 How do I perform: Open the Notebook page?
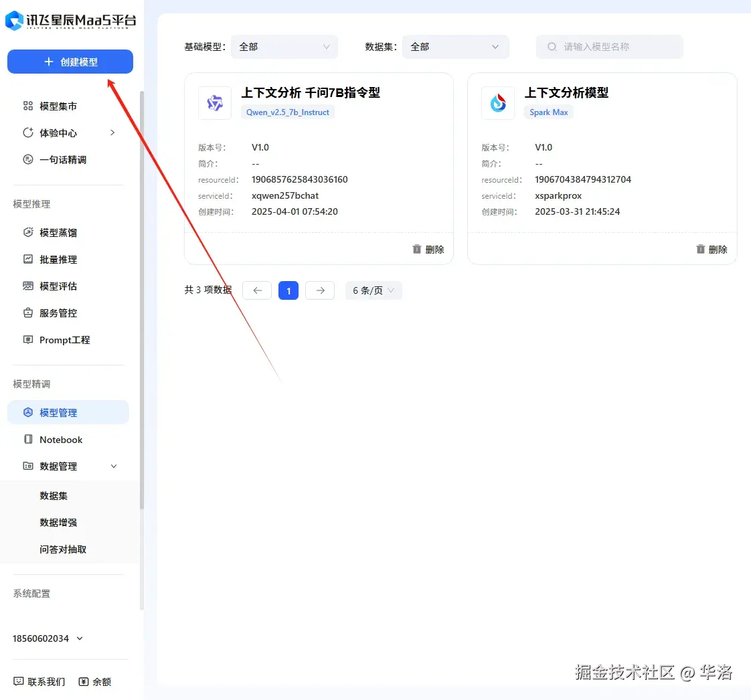(61, 440)
